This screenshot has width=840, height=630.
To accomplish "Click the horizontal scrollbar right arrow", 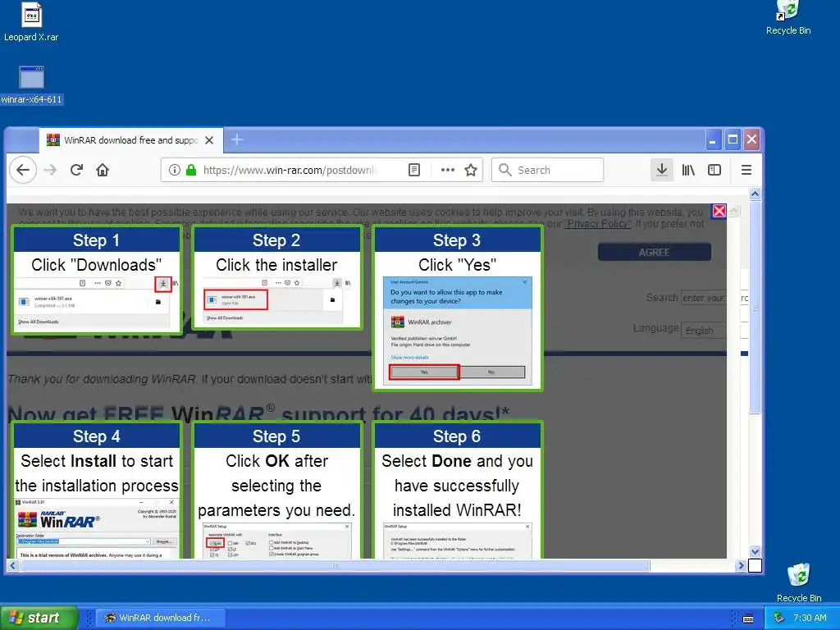I will coord(741,565).
